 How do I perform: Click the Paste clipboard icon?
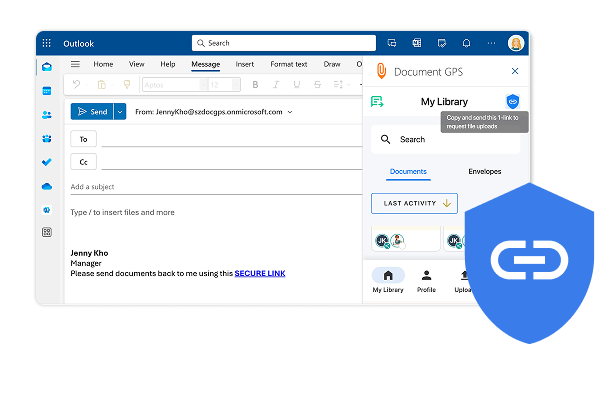(x=101, y=84)
